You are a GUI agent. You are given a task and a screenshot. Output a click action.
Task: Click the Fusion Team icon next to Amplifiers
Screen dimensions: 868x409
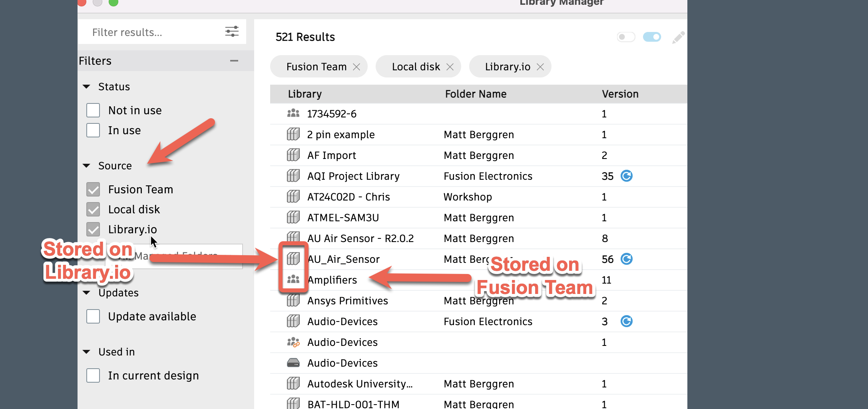click(x=293, y=280)
